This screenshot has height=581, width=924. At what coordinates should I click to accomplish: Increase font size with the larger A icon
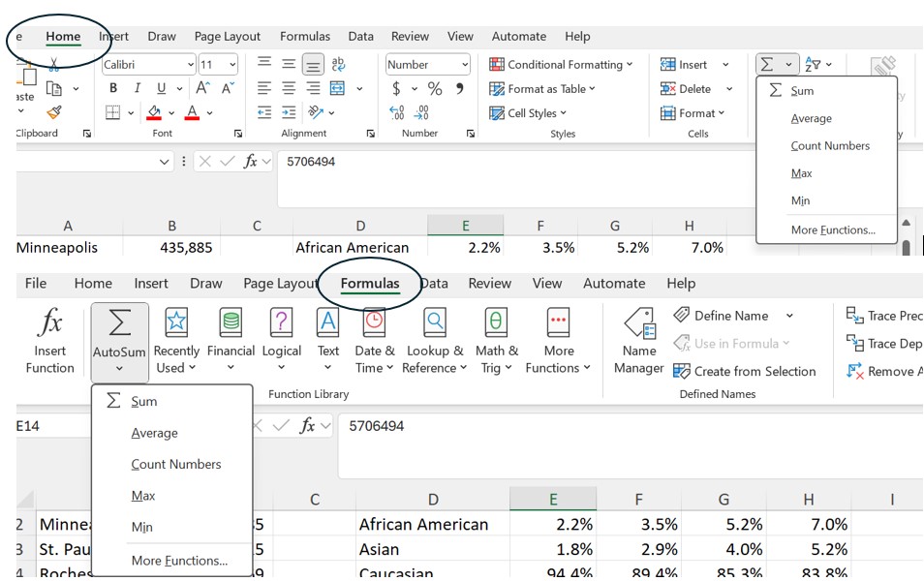click(202, 88)
